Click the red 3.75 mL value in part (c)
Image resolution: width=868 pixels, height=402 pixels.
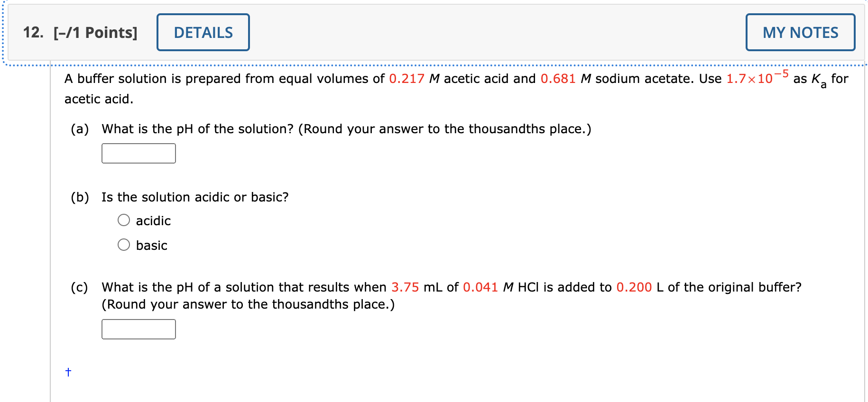[405, 287]
